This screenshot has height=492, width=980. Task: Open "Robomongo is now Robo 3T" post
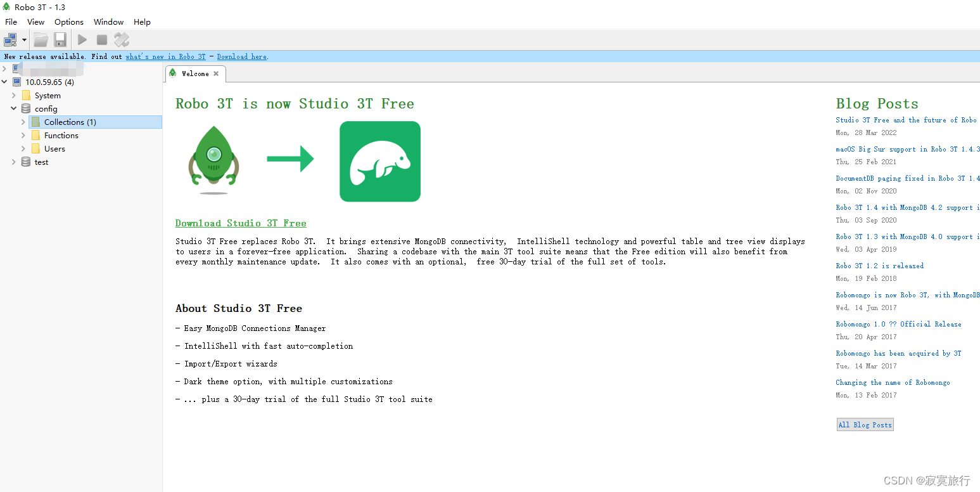[907, 295]
